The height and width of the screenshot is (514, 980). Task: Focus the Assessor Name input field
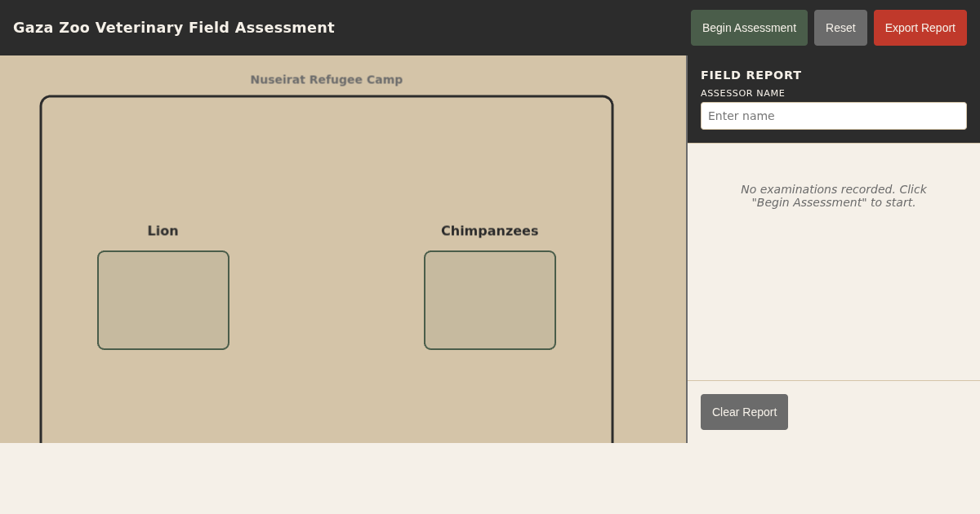pyautogui.click(x=834, y=116)
